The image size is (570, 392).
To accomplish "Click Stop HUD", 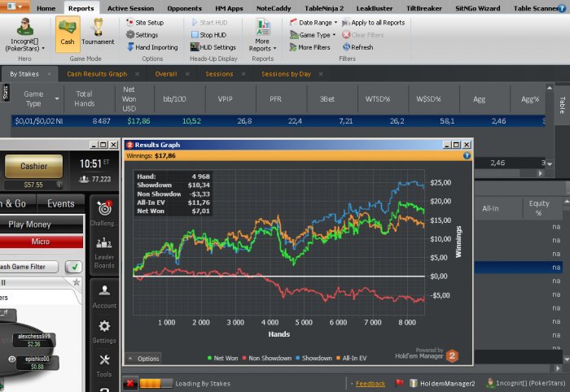I will (208, 35).
